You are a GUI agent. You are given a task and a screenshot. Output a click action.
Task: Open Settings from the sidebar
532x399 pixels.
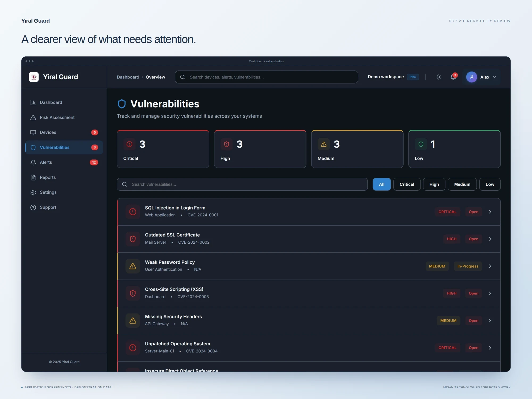tap(64, 192)
